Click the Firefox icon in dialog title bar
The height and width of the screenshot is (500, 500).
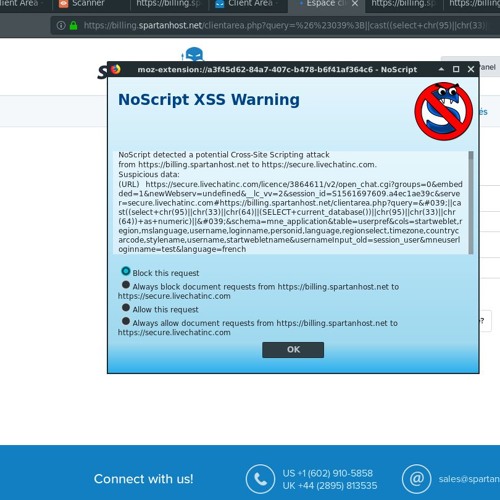pyautogui.click(x=116, y=69)
